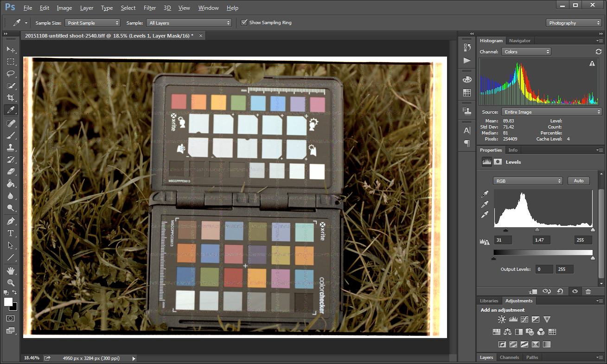Choose the Eyedropper tool in the toolbar
Screen dimensions: 607x364
click(11, 110)
